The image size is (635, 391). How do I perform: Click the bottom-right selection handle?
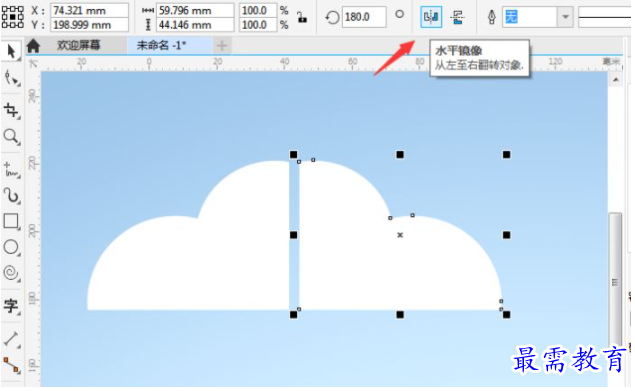point(506,314)
